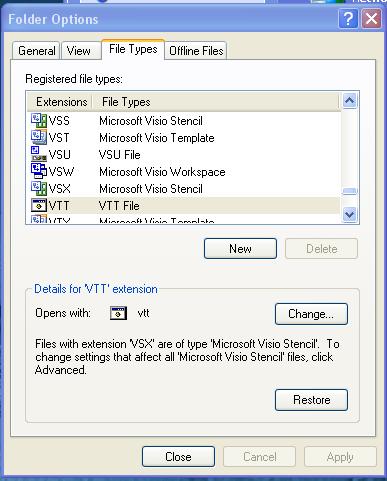
Task: Click the "Details for 'VTT' extension" heading
Action: [96, 289]
